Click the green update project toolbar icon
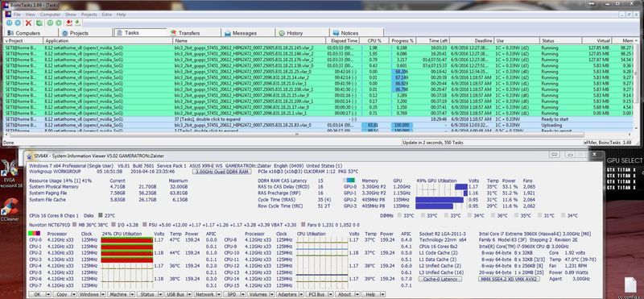This screenshot has height=299, width=644. [39, 23]
